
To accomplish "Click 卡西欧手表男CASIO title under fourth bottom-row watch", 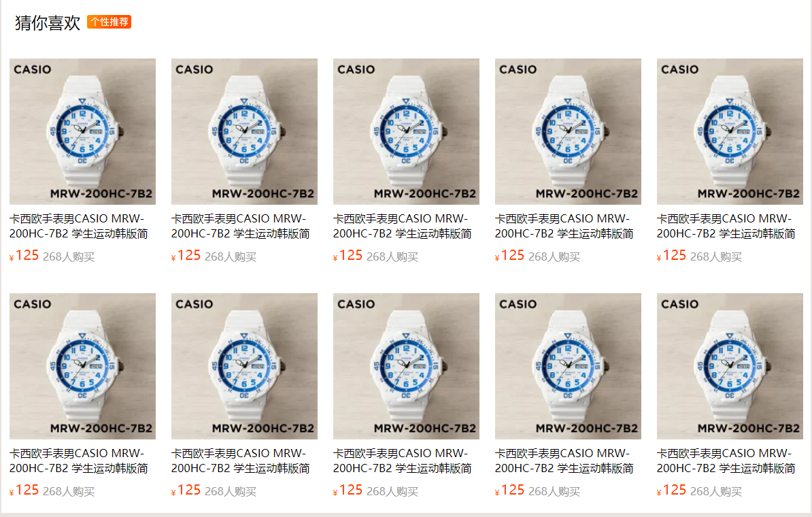I will click(x=564, y=461).
